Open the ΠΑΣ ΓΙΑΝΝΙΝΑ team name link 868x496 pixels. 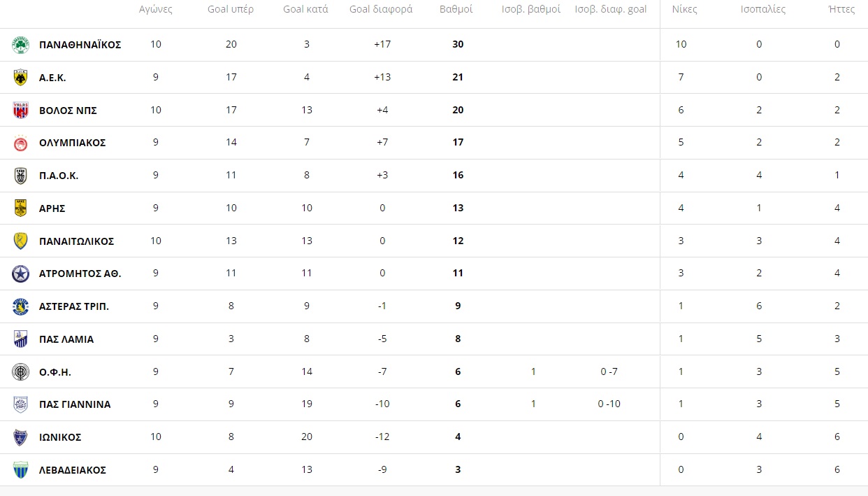pyautogui.click(x=75, y=404)
